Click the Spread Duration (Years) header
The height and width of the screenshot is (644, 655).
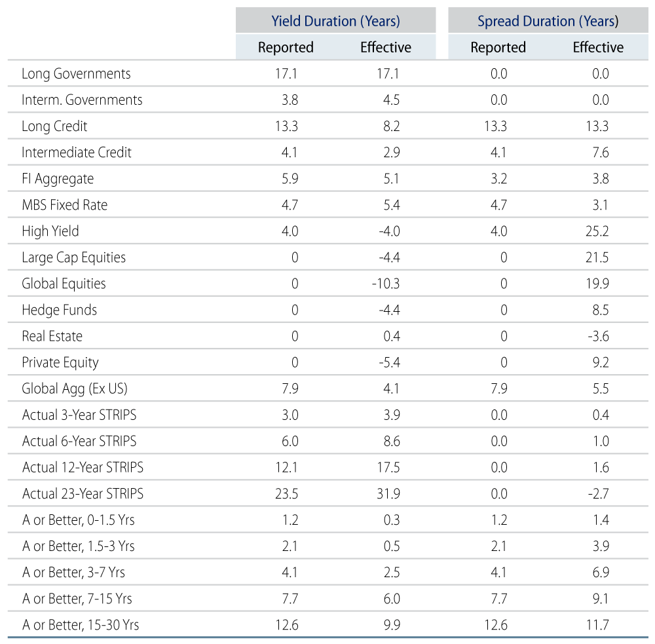point(548,21)
